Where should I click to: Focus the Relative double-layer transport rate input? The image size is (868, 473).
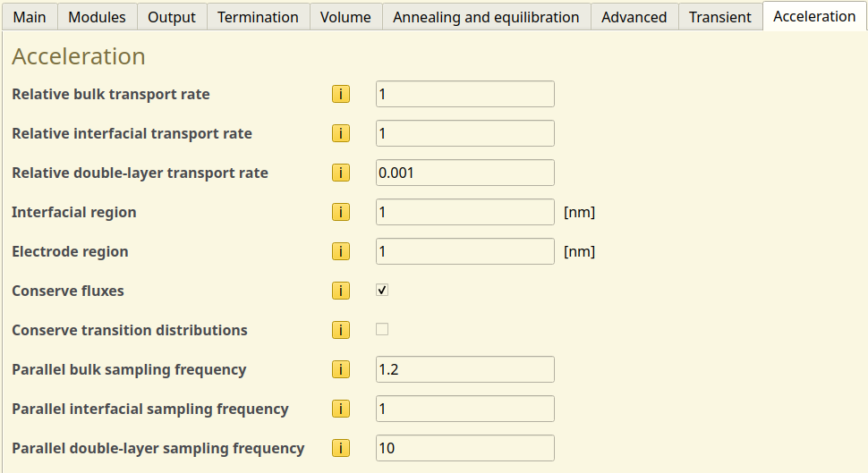tap(464, 173)
